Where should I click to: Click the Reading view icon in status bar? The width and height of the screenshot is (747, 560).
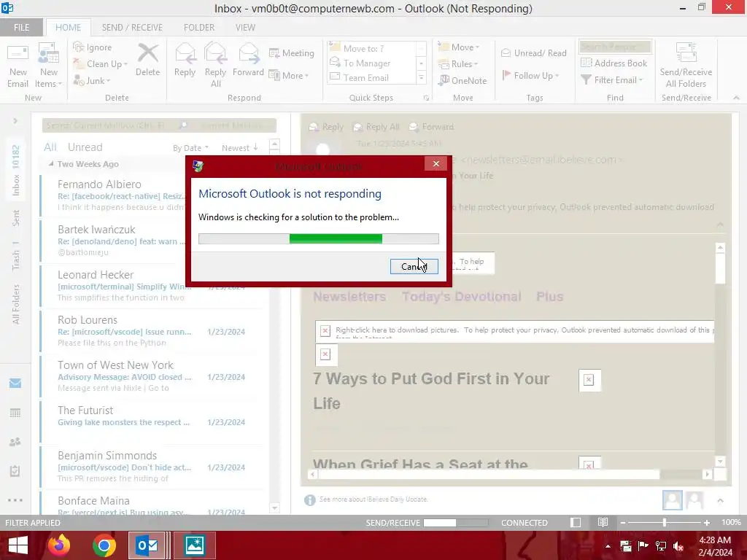(603, 522)
